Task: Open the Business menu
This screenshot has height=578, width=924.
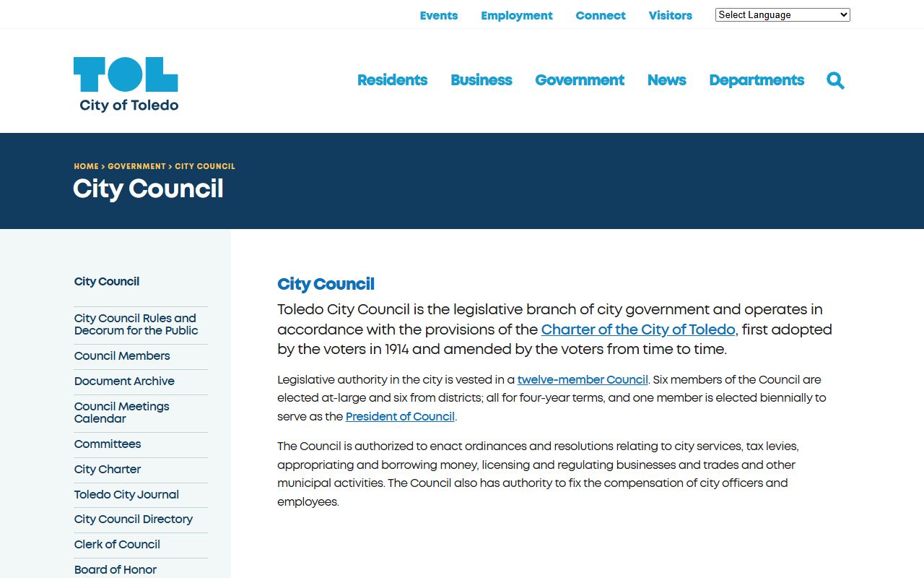Action: pyautogui.click(x=481, y=80)
